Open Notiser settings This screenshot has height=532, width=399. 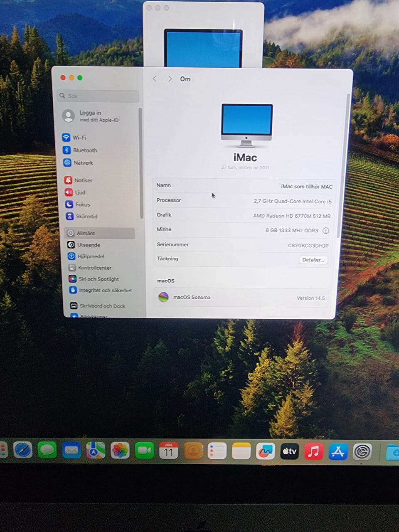pos(79,180)
